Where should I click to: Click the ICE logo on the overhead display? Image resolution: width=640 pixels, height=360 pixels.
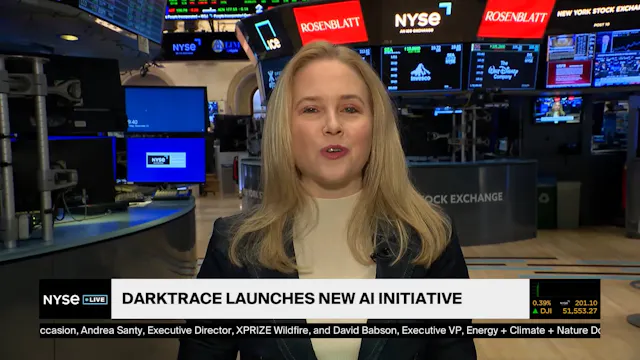pos(268,36)
